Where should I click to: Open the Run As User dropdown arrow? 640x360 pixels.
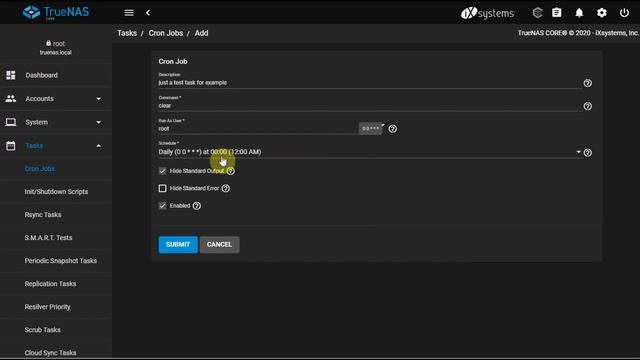click(x=383, y=125)
